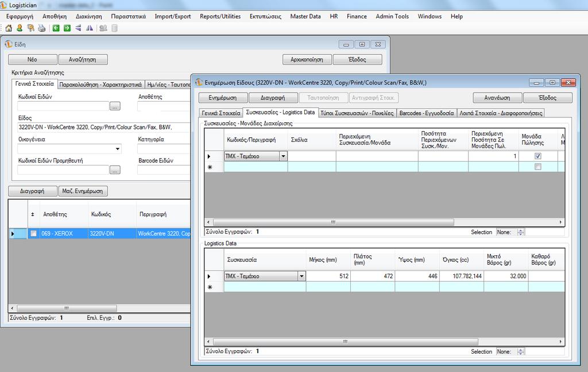Click the browse button next to Κωδικοί Ειδών
This screenshot has width=588, height=372.
[x=115, y=106]
